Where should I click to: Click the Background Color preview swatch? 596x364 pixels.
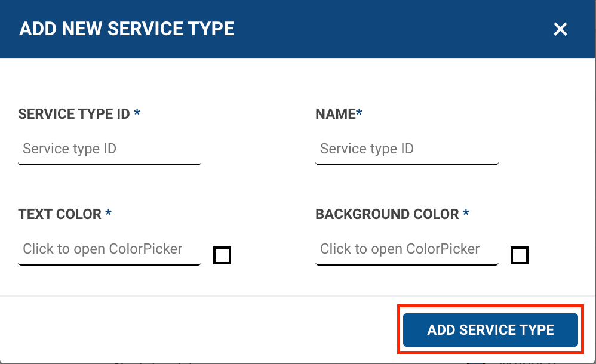click(x=520, y=255)
